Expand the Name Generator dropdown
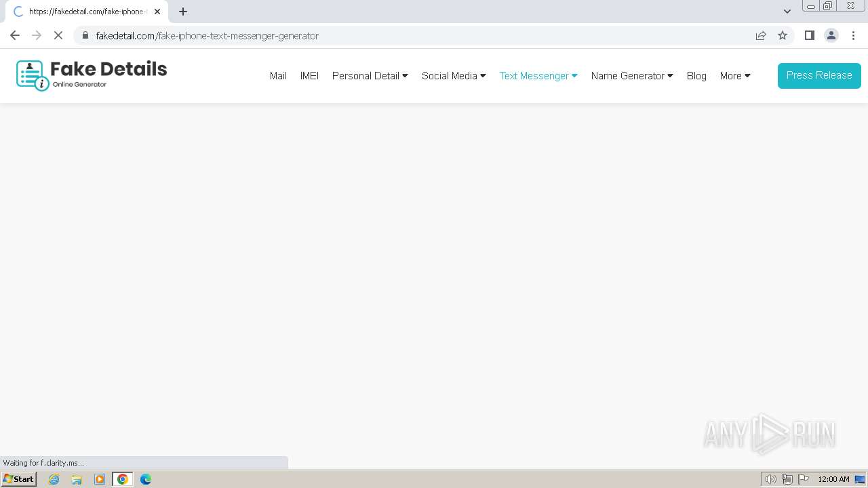The image size is (868, 488). [x=632, y=76]
